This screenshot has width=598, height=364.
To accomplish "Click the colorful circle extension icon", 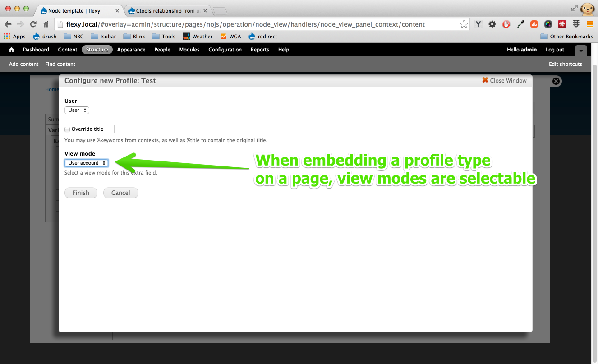I will (x=548, y=24).
